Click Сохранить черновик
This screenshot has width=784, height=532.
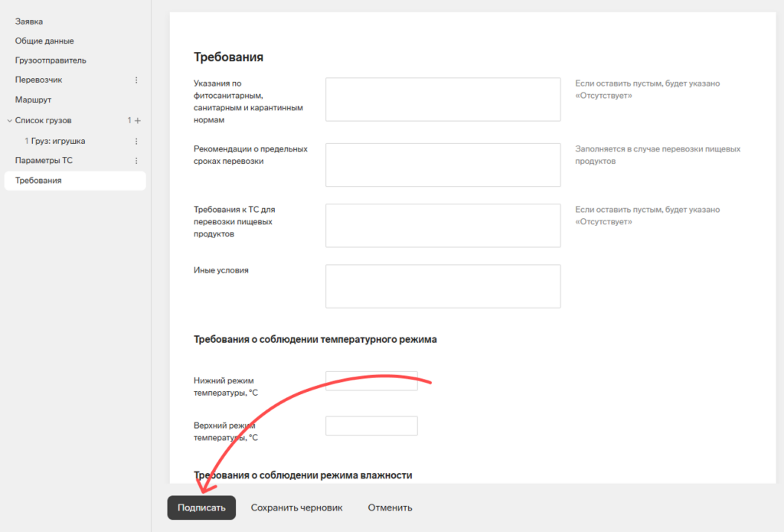pos(296,508)
